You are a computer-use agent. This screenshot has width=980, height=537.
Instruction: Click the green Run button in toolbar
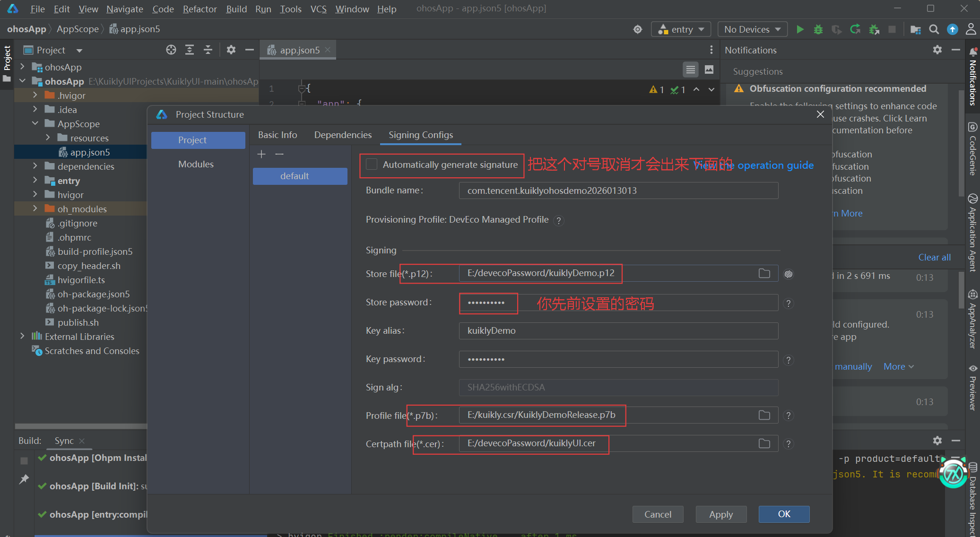pyautogui.click(x=800, y=29)
